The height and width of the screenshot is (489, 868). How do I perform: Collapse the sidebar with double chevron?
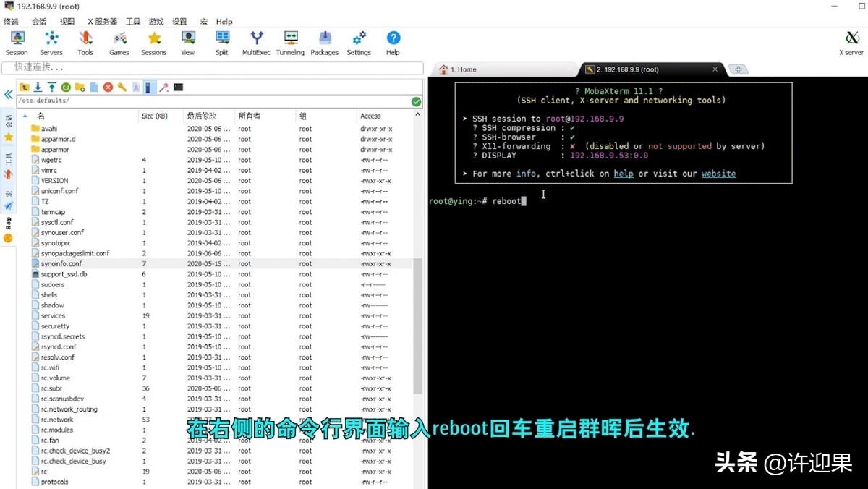(x=8, y=95)
